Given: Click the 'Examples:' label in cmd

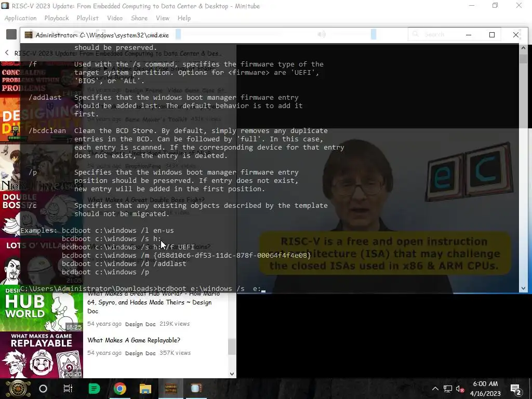Looking at the screenshot, I should pos(38,230).
